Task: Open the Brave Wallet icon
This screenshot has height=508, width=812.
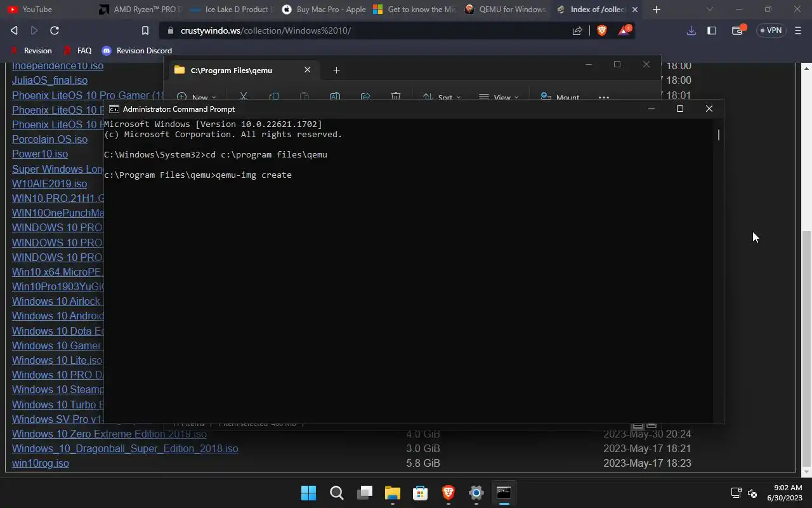Action: click(738, 30)
